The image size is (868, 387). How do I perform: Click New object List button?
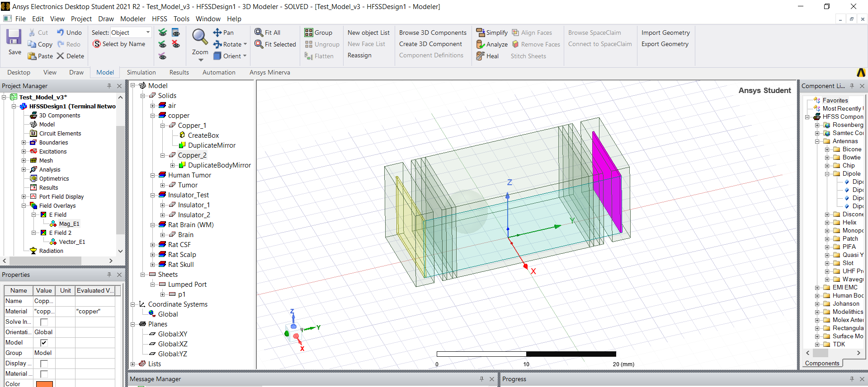pos(368,33)
